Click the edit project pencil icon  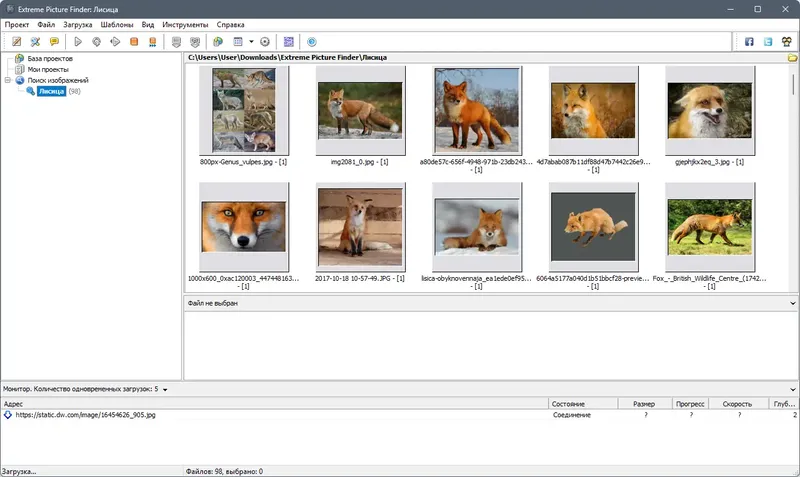(x=16, y=42)
